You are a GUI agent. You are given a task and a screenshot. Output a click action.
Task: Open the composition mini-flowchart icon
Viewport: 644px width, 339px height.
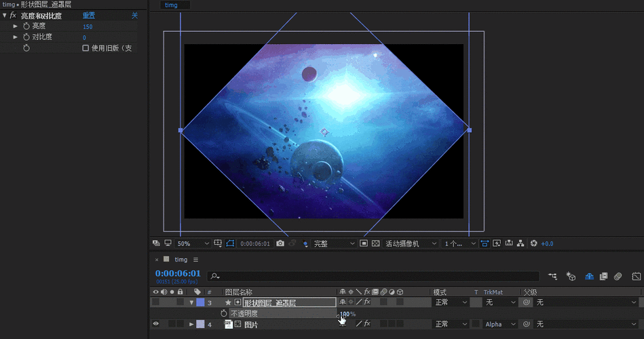pyautogui.click(x=553, y=277)
